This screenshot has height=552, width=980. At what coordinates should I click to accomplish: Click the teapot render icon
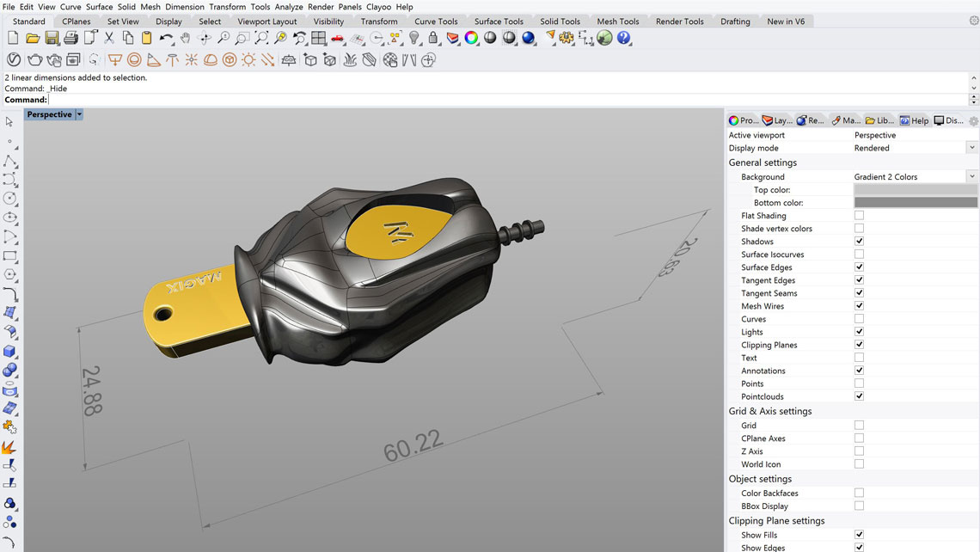(x=35, y=60)
